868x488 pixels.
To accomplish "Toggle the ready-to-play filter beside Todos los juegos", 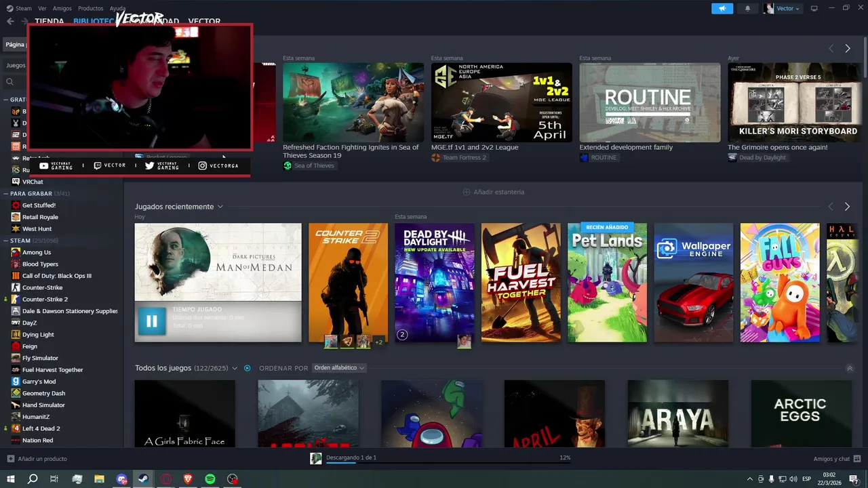I will pos(248,368).
